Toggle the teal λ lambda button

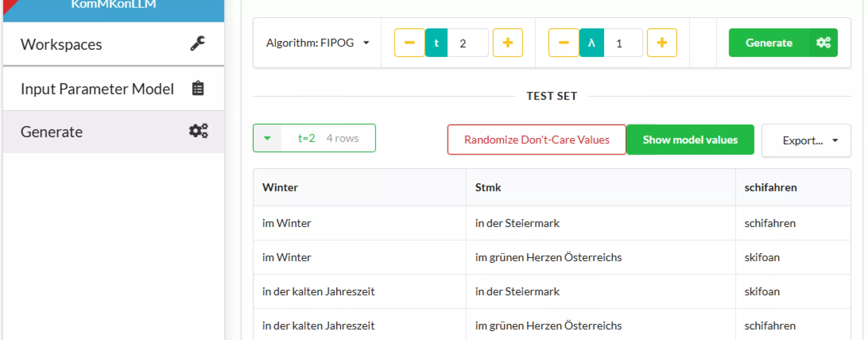click(592, 43)
